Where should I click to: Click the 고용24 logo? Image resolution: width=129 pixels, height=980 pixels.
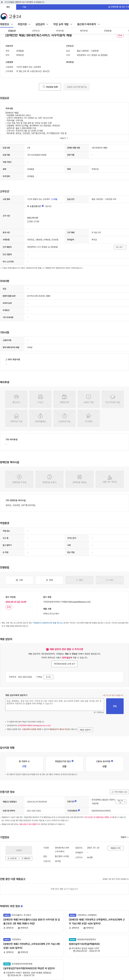click(11, 16)
